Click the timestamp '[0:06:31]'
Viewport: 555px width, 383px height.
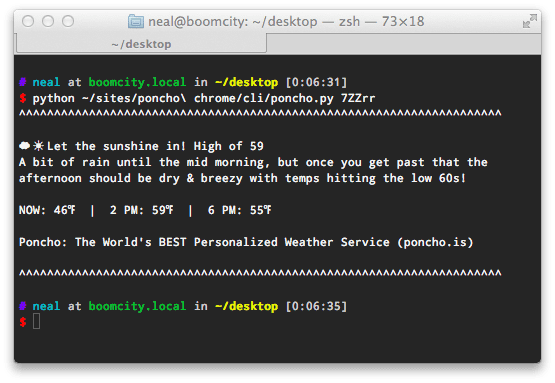(x=316, y=82)
